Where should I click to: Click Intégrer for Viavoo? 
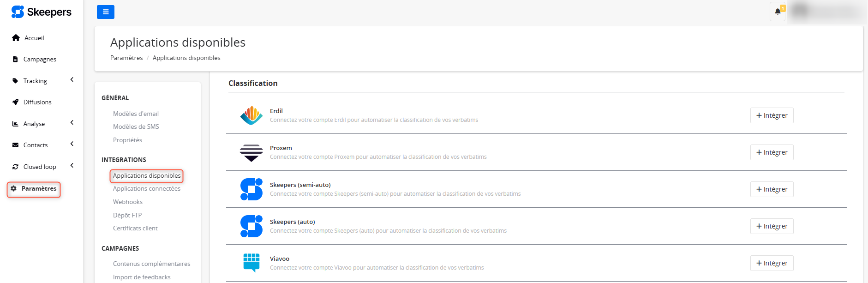click(x=772, y=263)
